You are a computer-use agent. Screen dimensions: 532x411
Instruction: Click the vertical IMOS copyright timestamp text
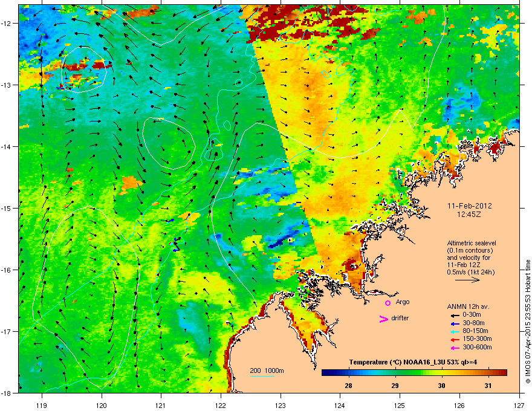click(x=528, y=322)
